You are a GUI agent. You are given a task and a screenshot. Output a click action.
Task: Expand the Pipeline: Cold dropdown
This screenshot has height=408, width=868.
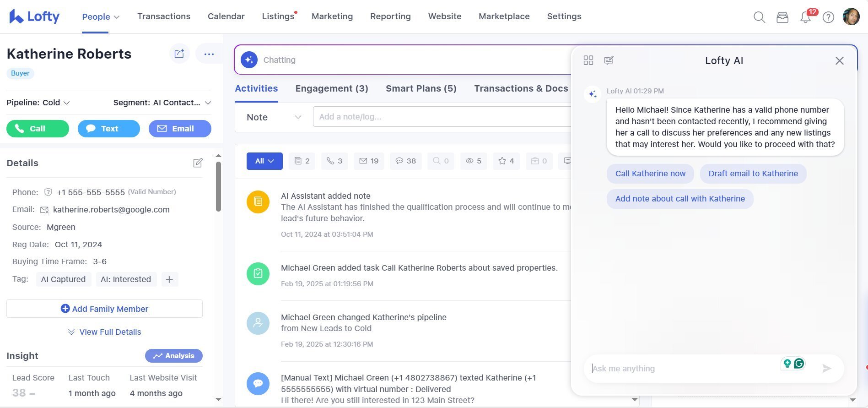[38, 103]
